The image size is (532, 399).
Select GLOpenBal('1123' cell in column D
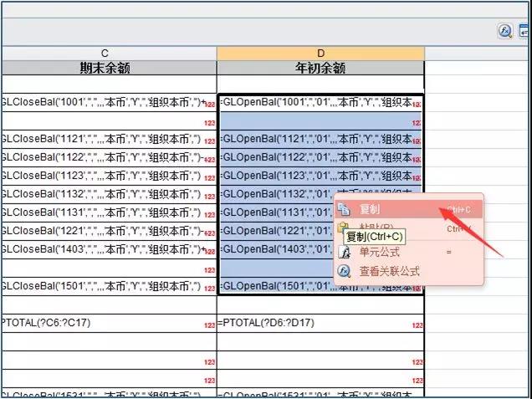tap(320, 176)
